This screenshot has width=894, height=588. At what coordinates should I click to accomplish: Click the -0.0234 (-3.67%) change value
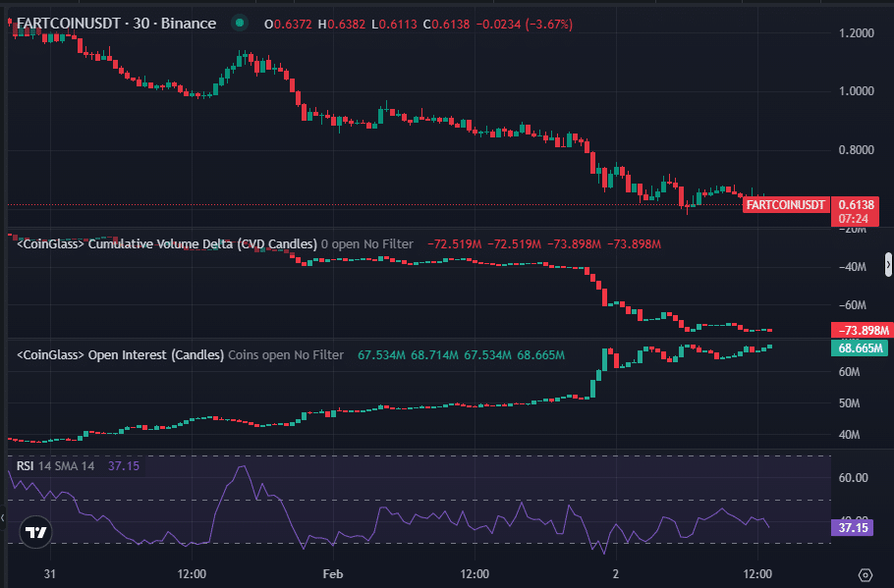[524, 25]
